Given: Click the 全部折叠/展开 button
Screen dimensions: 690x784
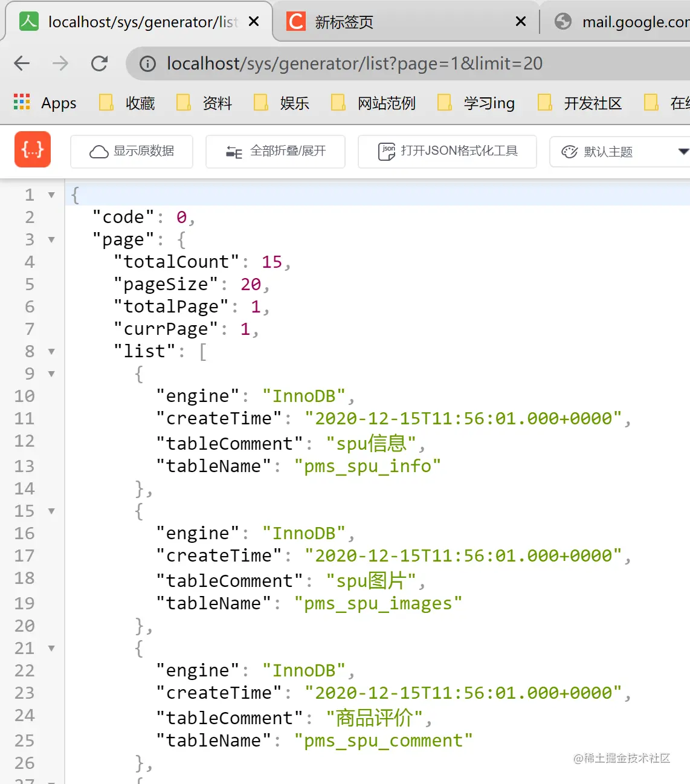Looking at the screenshot, I should (x=276, y=151).
